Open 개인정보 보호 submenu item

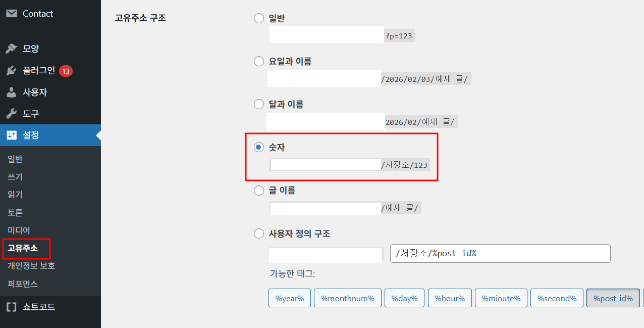coord(31,266)
